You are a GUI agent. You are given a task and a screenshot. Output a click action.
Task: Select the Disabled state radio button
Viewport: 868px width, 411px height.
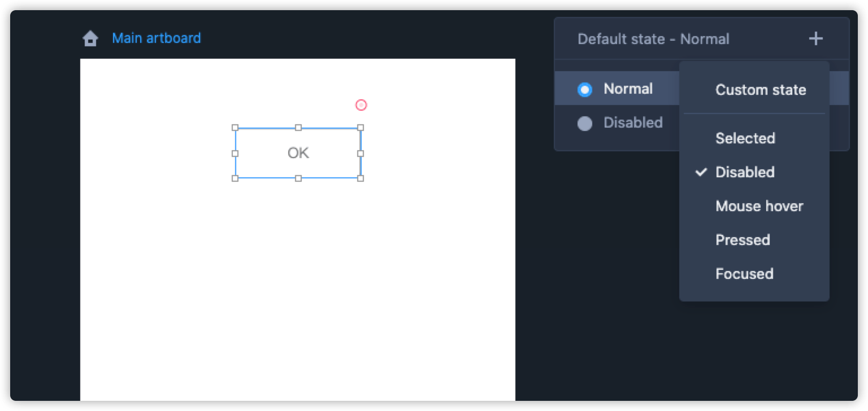click(585, 123)
